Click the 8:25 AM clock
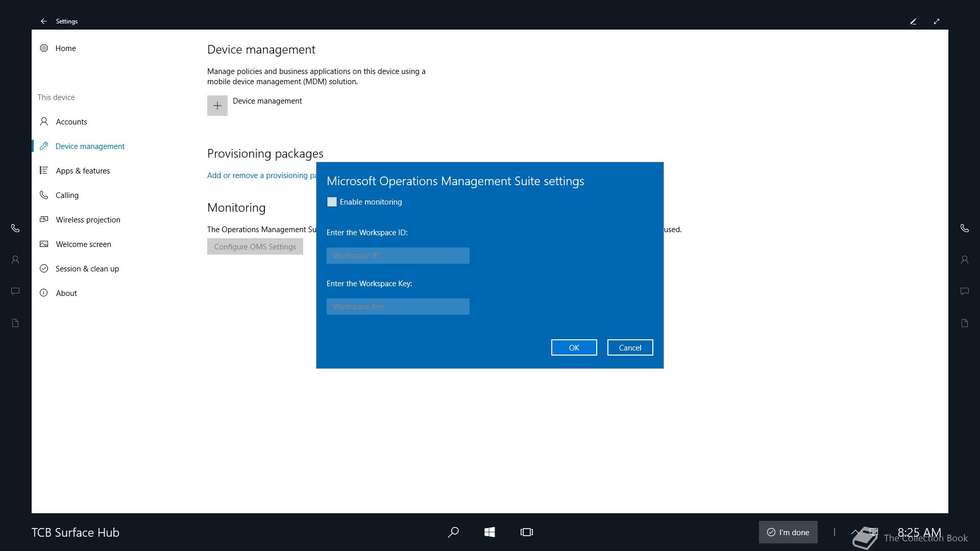Screen dimensions: 980x551 coord(919,532)
